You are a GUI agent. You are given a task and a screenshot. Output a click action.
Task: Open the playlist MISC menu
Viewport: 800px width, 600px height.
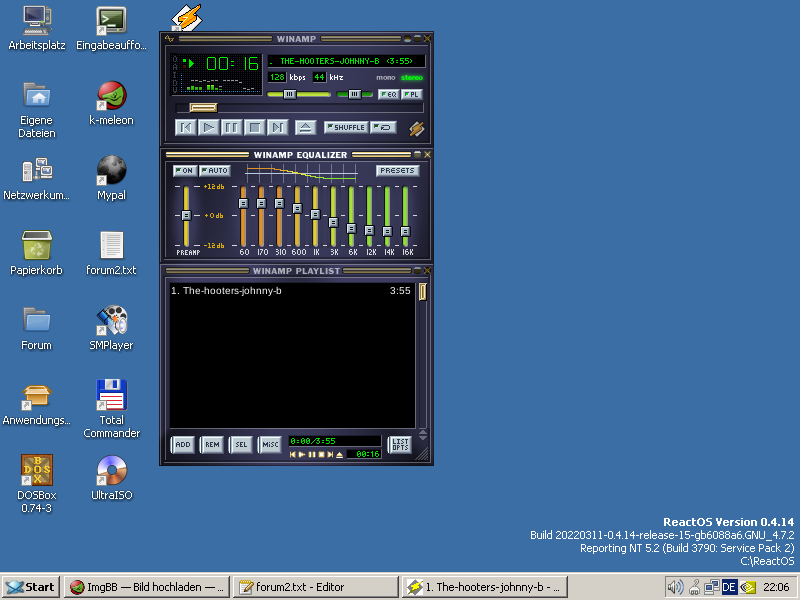click(270, 445)
